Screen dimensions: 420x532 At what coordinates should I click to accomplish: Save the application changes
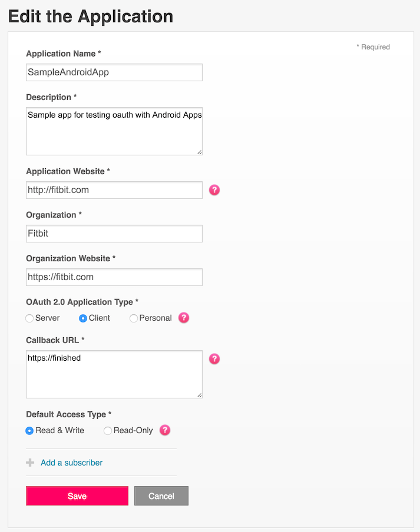[x=77, y=496]
